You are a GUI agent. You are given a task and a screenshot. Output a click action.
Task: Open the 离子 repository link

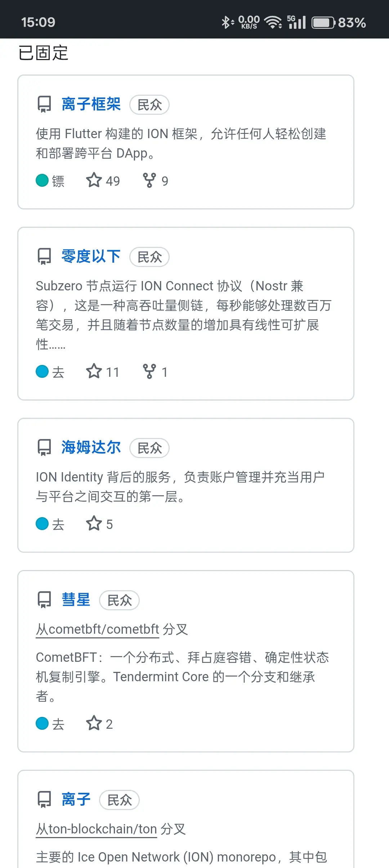click(x=76, y=800)
